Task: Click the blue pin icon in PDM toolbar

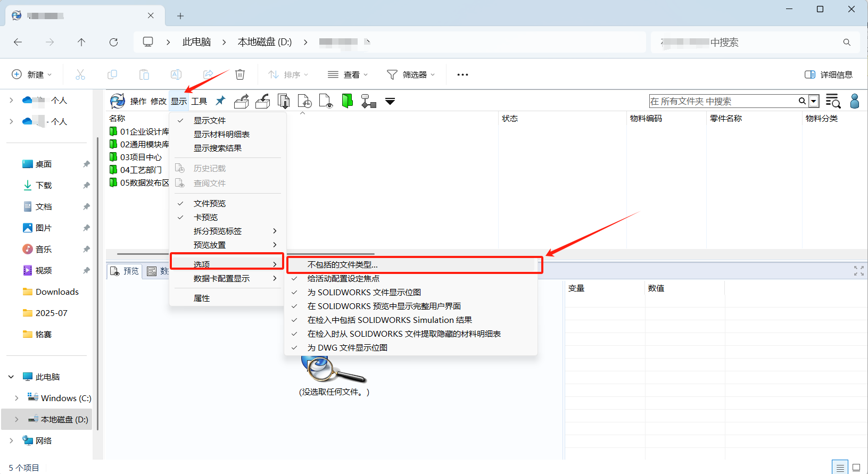Action: [220, 101]
